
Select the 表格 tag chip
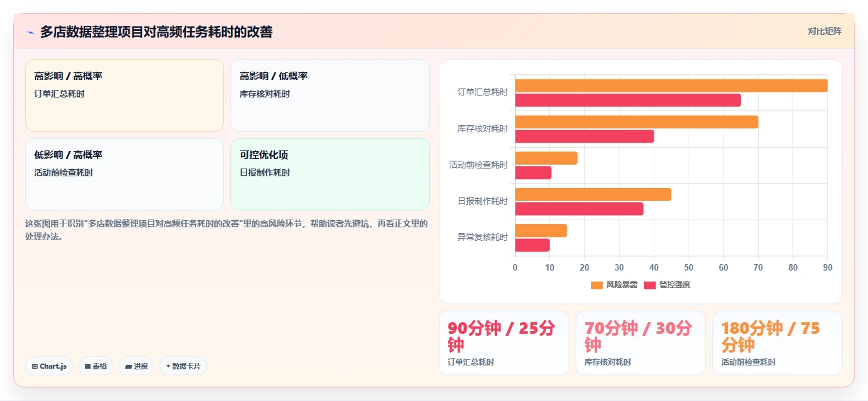pyautogui.click(x=96, y=366)
